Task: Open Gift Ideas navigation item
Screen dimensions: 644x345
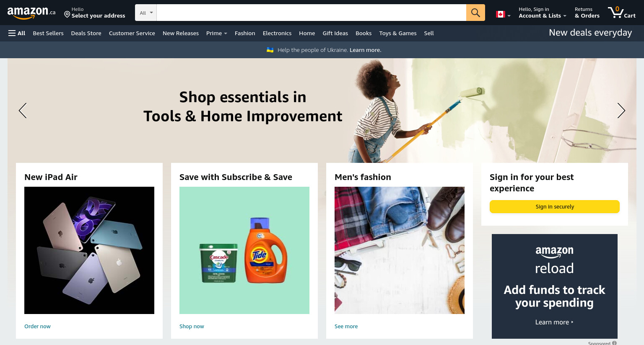Action: 335,33
